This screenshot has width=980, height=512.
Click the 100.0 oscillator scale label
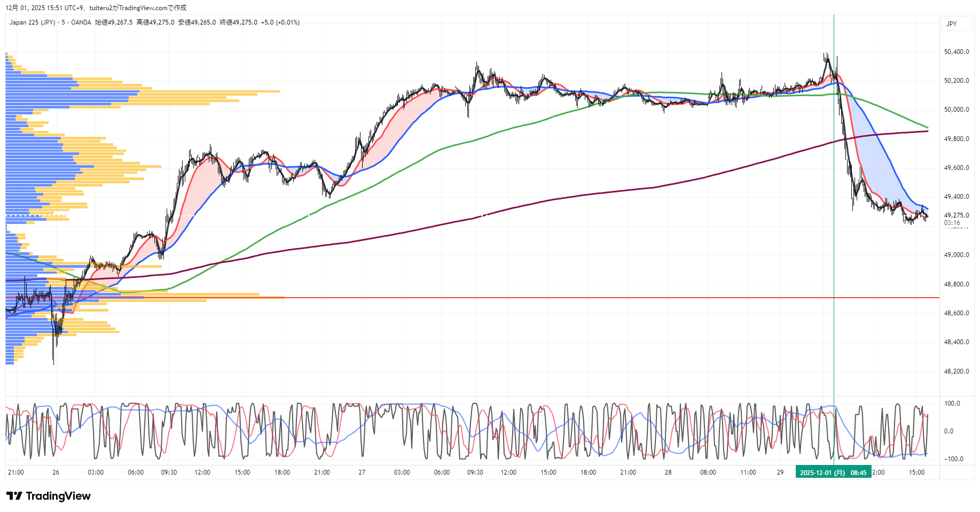(x=952, y=404)
